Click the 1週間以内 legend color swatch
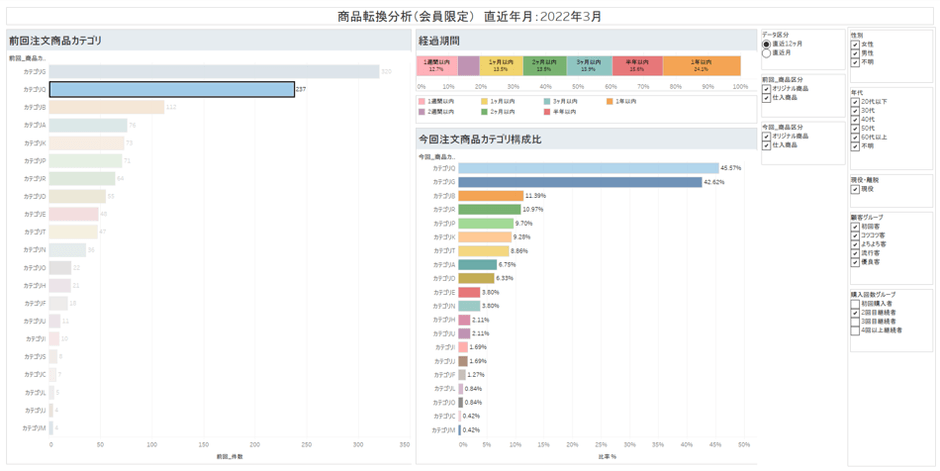940x471 pixels. (421, 101)
